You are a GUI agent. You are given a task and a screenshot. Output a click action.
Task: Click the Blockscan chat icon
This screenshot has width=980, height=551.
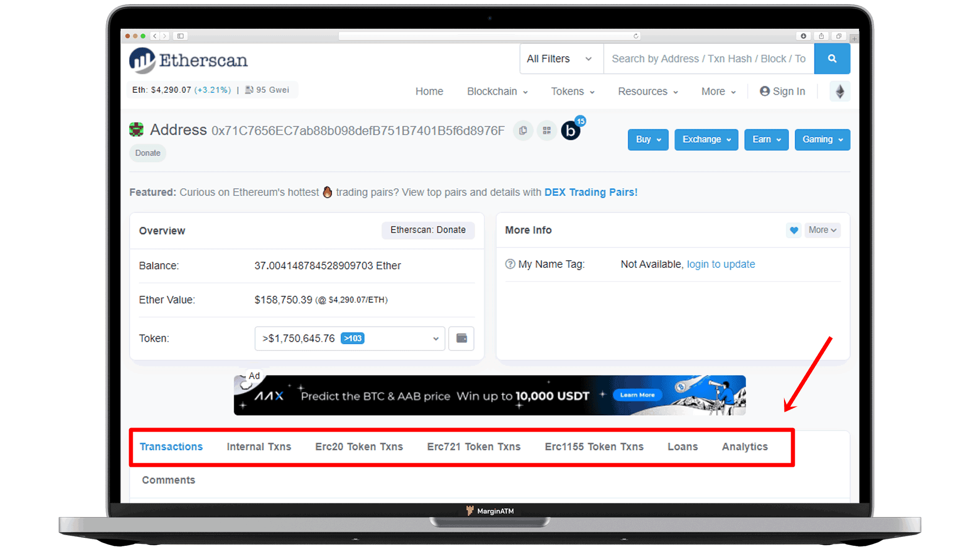pyautogui.click(x=571, y=131)
